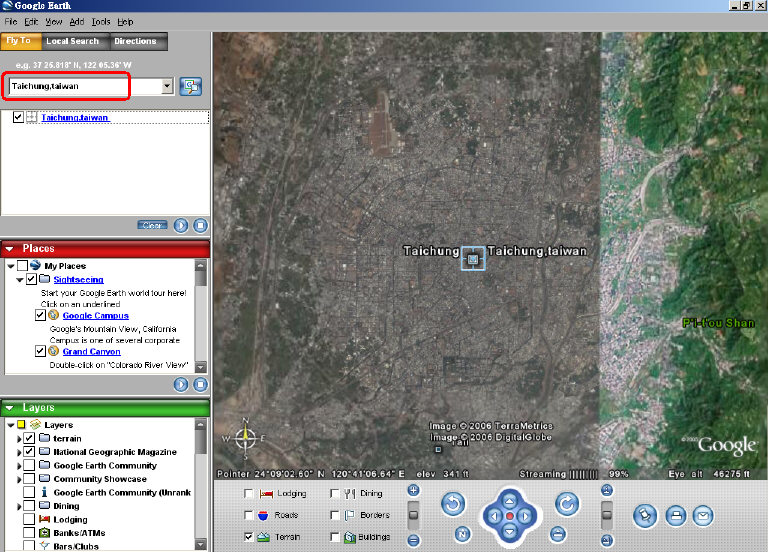This screenshot has width=768, height=552.
Task: Expand the Dining layer node
Action: pos(19,506)
